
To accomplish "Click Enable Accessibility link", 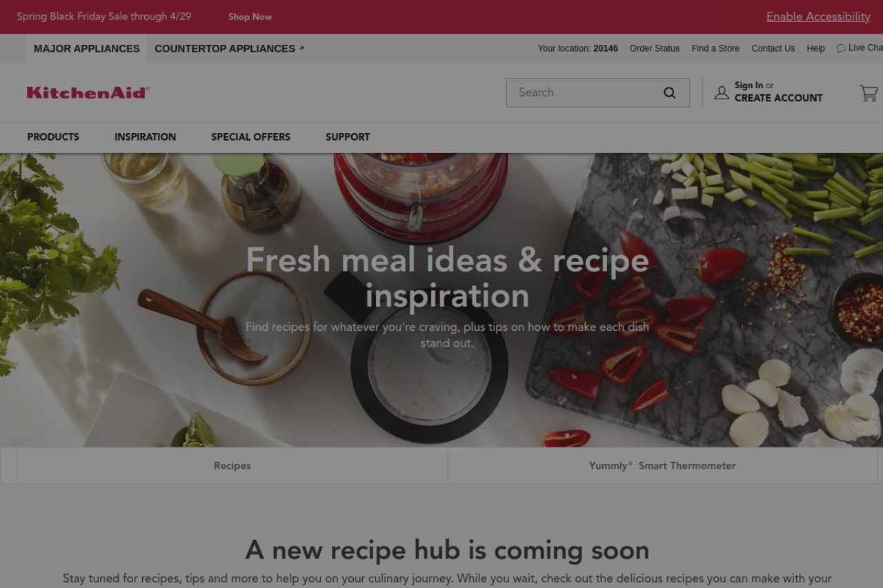I will (x=818, y=17).
